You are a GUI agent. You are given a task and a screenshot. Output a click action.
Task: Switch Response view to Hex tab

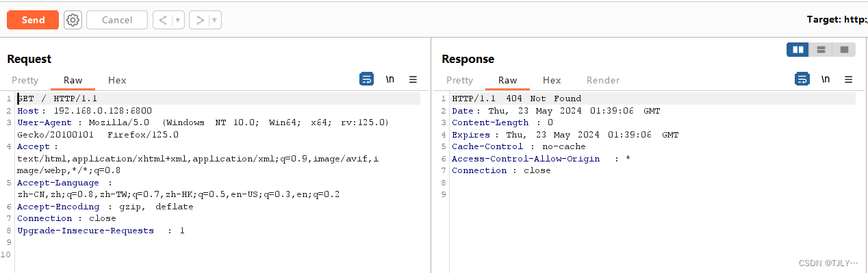[x=552, y=80]
